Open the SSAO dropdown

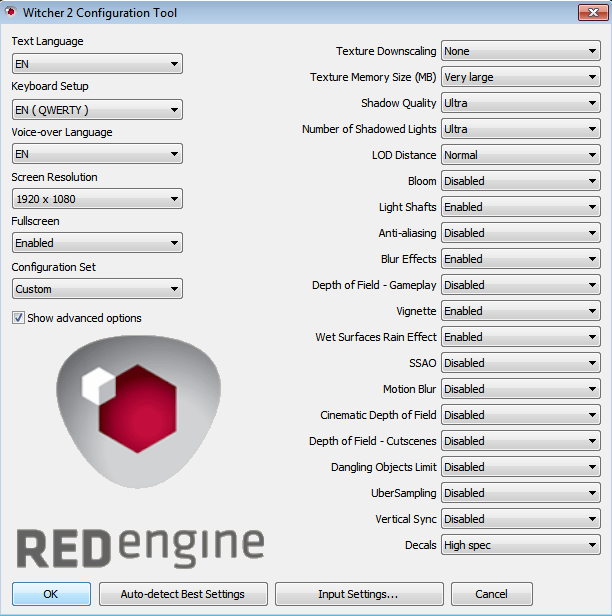tap(521, 363)
